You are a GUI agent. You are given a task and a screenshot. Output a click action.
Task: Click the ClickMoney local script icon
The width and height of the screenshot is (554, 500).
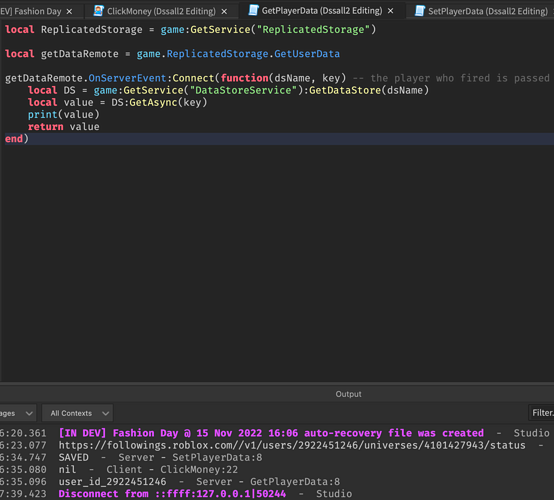99,11
